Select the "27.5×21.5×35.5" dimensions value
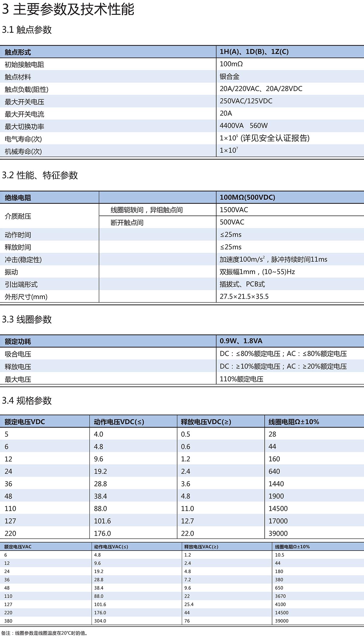Image resolution: width=364 pixels, height=641 pixels. [244, 297]
